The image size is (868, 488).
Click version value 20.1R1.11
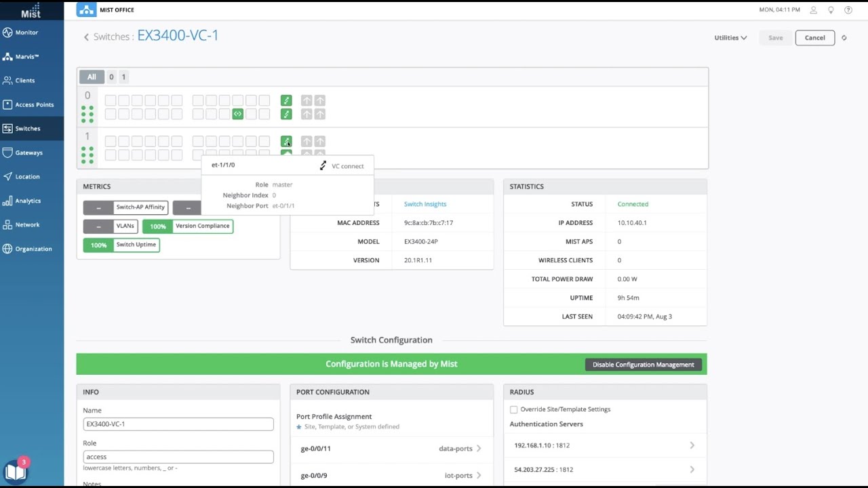pyautogui.click(x=418, y=260)
